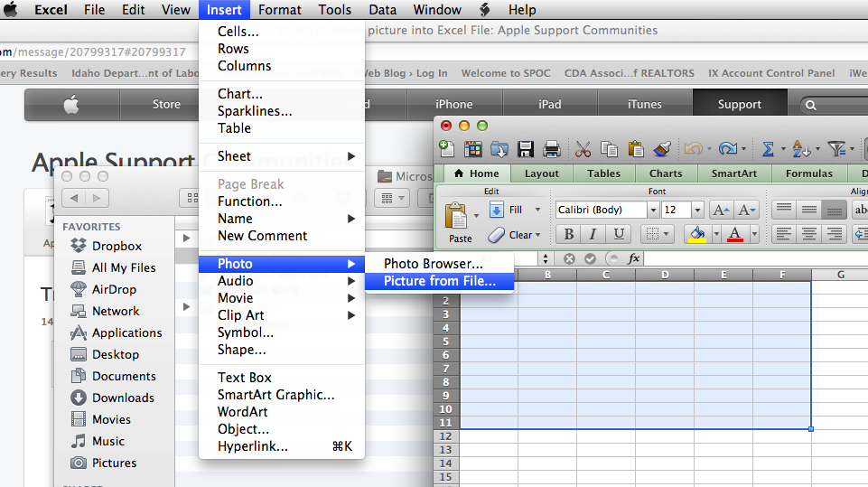Open the fx Formula Builder icon

[x=633, y=258]
